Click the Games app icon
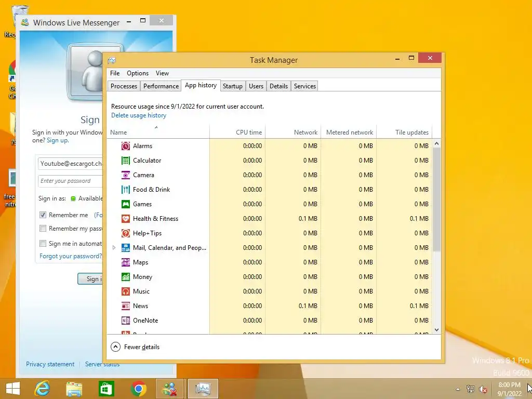 (x=126, y=204)
